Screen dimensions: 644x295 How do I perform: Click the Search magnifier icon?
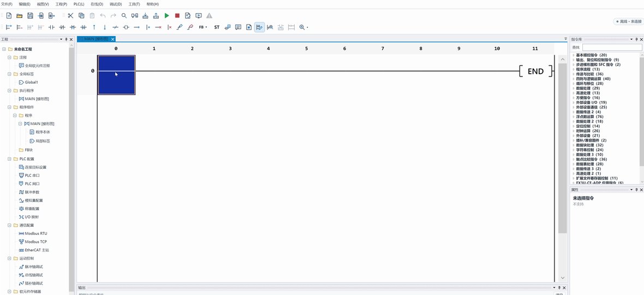(x=124, y=16)
